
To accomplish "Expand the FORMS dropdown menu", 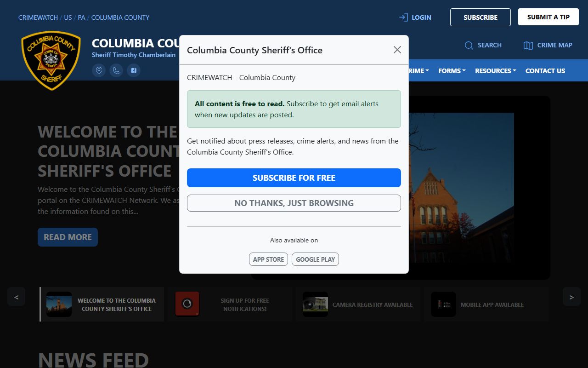I will pyautogui.click(x=452, y=71).
